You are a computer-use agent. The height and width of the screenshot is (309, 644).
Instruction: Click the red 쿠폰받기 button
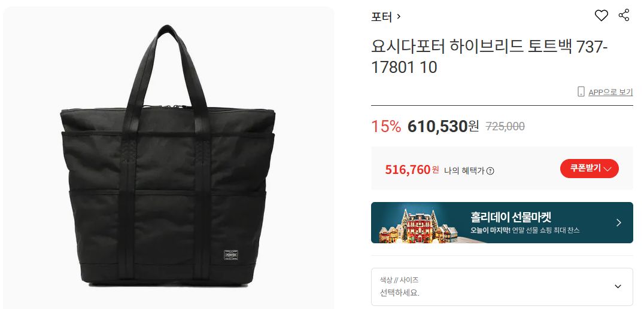(x=589, y=169)
